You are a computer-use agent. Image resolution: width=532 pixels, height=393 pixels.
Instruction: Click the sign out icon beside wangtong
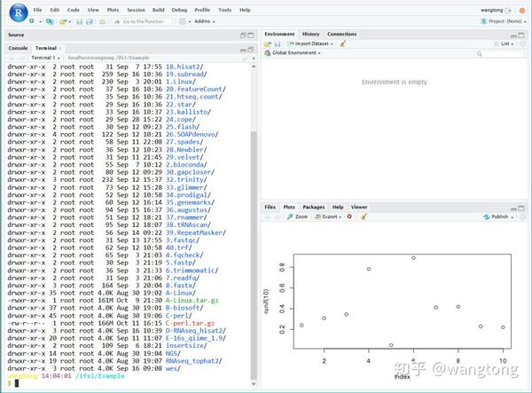click(x=508, y=10)
